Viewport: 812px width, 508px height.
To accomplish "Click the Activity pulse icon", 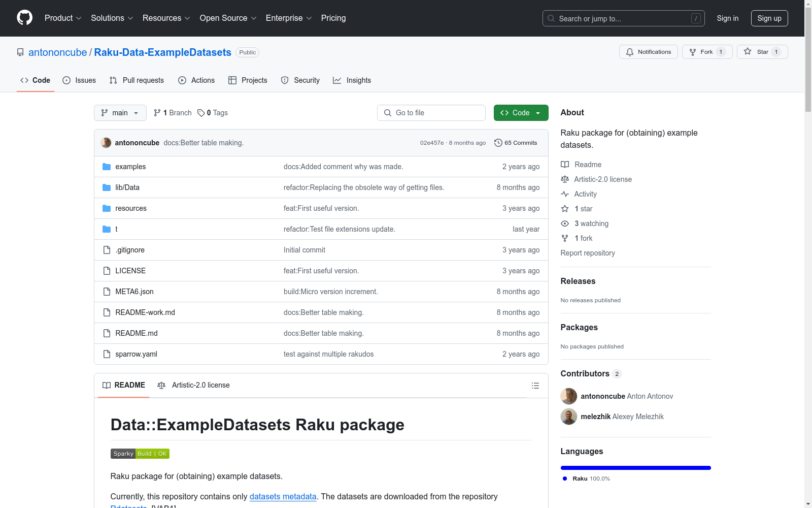I will pos(565,194).
